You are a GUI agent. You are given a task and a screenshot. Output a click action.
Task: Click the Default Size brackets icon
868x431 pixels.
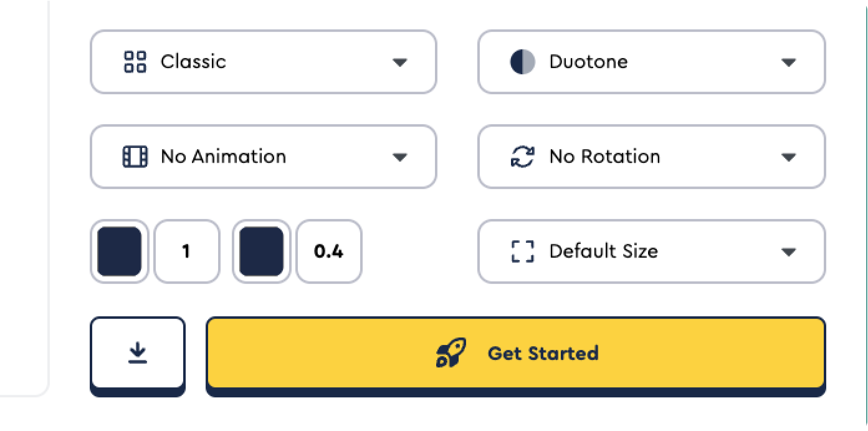click(522, 251)
